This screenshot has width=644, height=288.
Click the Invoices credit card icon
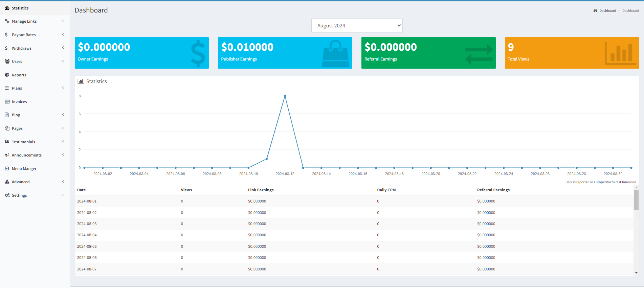tap(7, 101)
